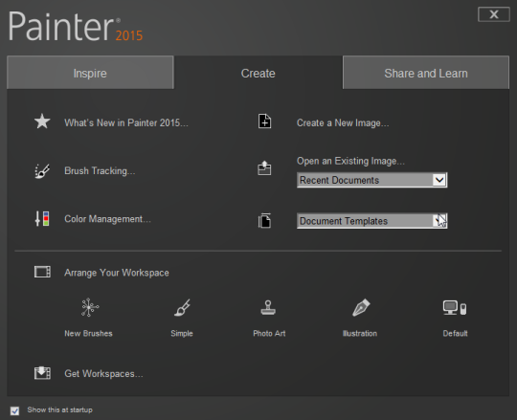Click the Photo Art label
The height and width of the screenshot is (420, 517).
[269, 333]
